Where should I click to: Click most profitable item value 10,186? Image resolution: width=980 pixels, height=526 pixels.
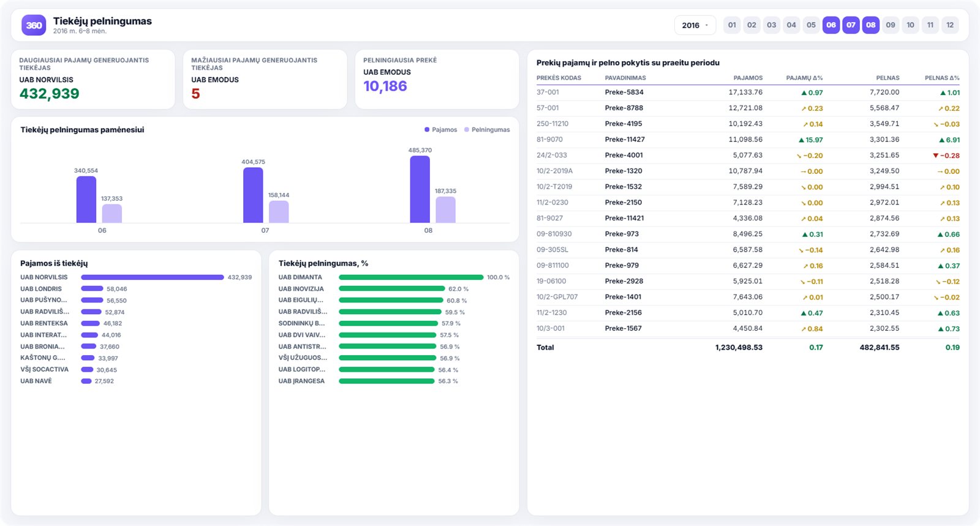pyautogui.click(x=385, y=86)
